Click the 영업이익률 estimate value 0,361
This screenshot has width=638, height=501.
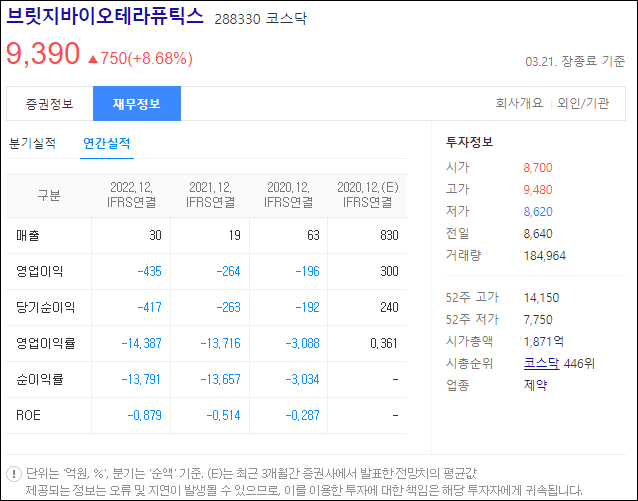click(x=384, y=343)
